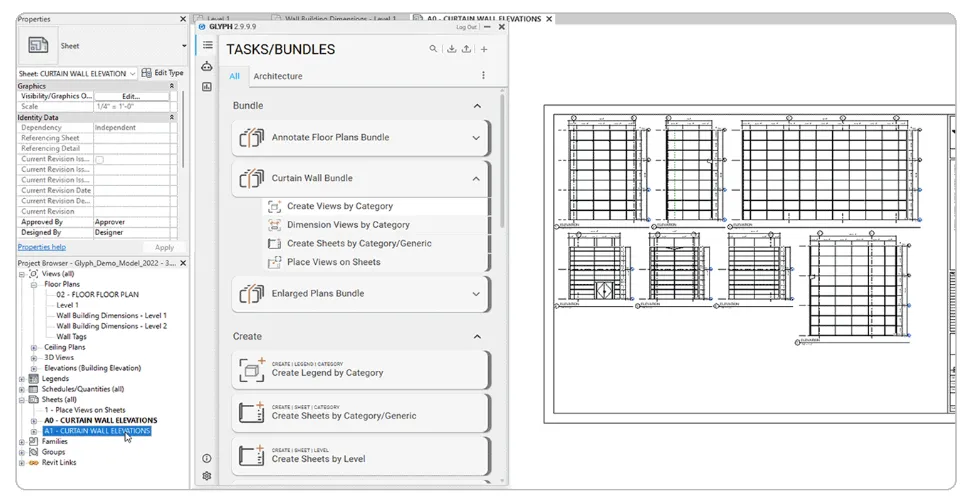Screen dimensions: 965x498
Task: Click the Create Legend by Category icon
Action: coord(252,370)
